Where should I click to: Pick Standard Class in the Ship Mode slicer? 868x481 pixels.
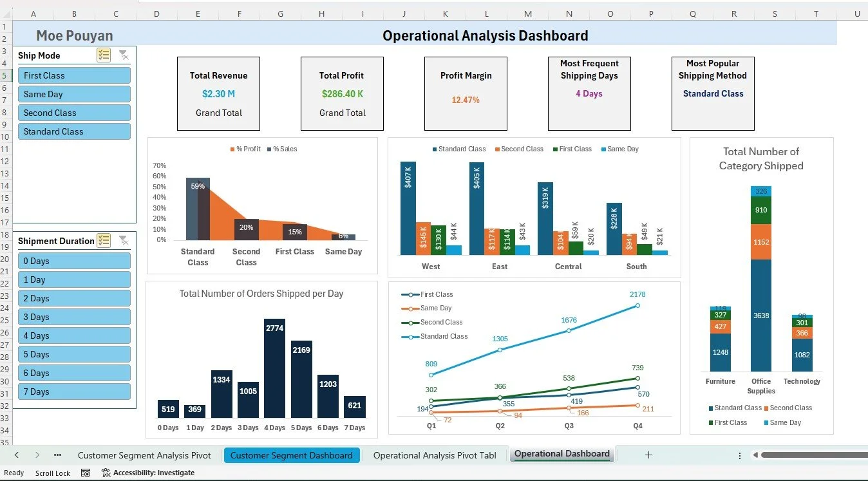(x=74, y=131)
